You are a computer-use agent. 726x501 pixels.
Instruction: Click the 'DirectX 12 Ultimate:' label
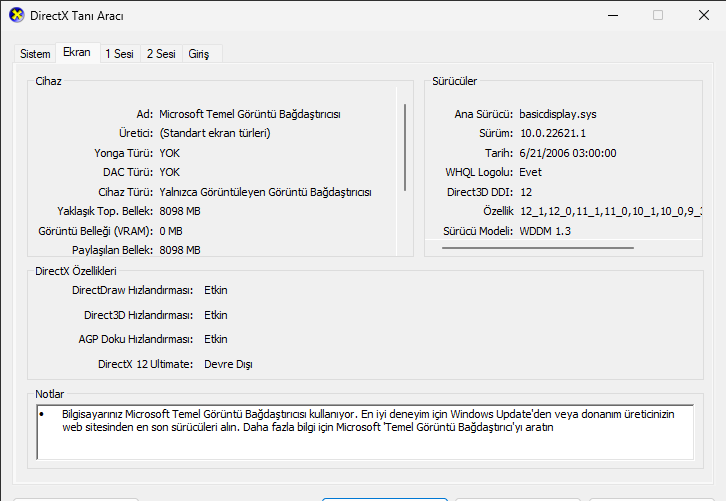[145, 364]
